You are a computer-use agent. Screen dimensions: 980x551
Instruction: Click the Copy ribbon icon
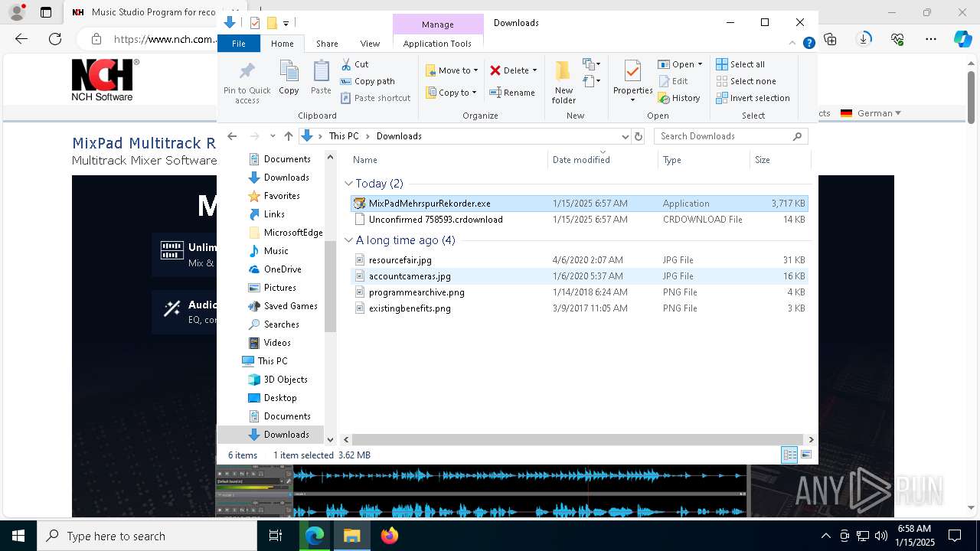289,78
